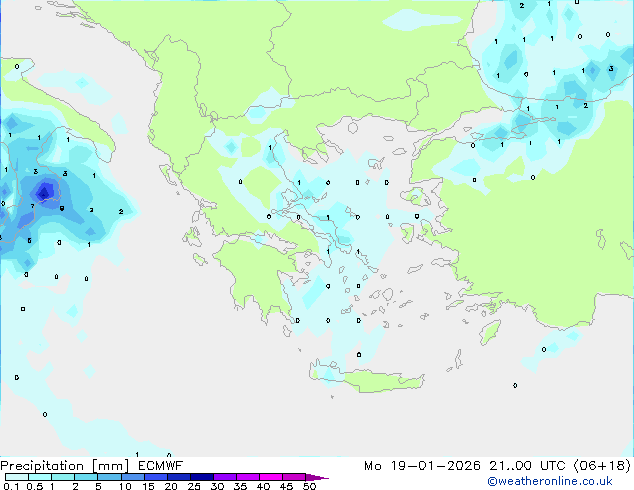
Task: Click the '25' legend scale label
Action: pyautogui.click(x=194, y=486)
